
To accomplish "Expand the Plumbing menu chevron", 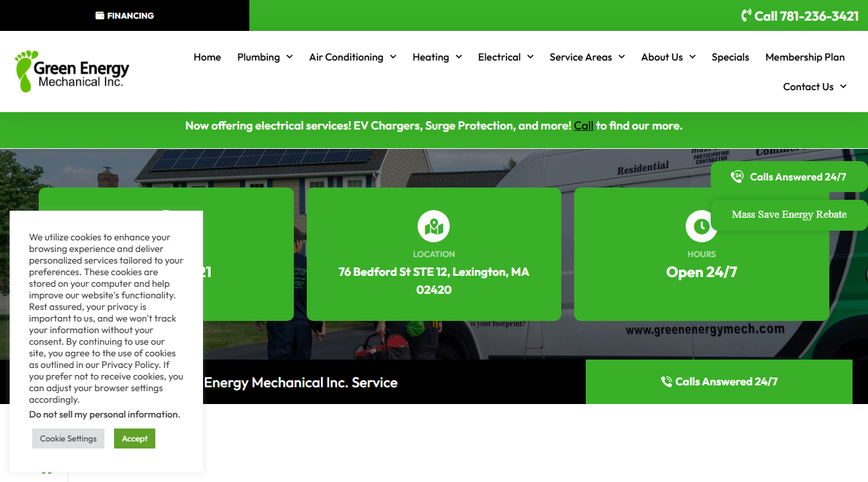I will (289, 57).
